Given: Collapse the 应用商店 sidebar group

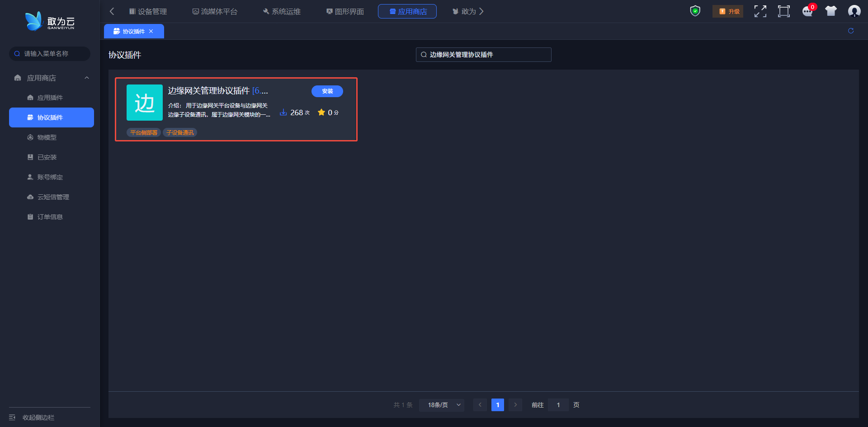Looking at the screenshot, I should coord(87,78).
